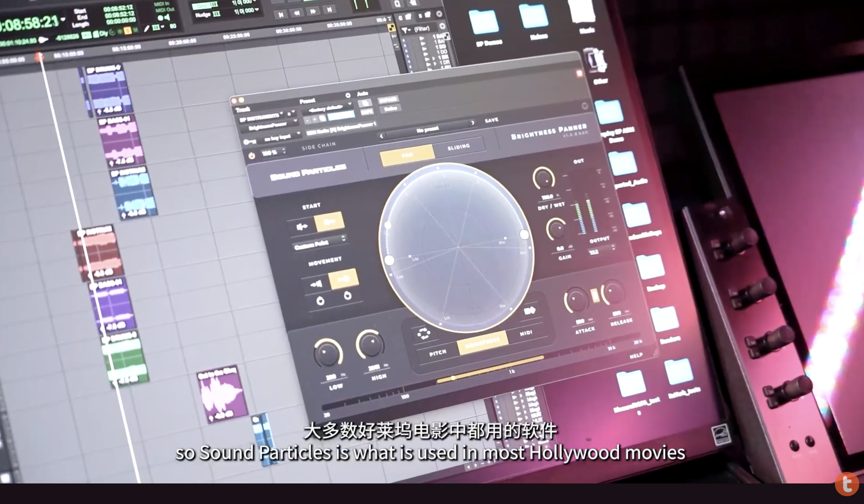This screenshot has height=504, width=864.
Task: Select the left Movement speaker icon
Action: 316,284
